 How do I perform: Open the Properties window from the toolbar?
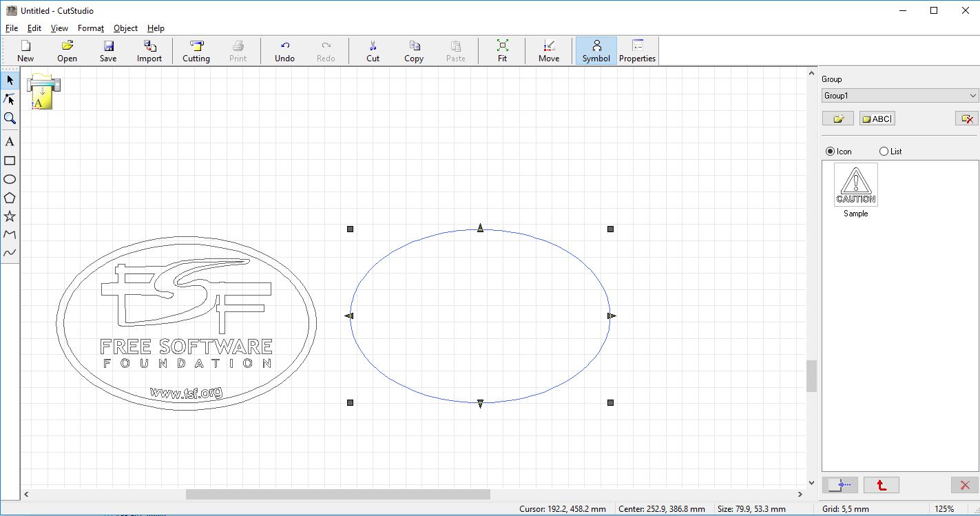637,51
